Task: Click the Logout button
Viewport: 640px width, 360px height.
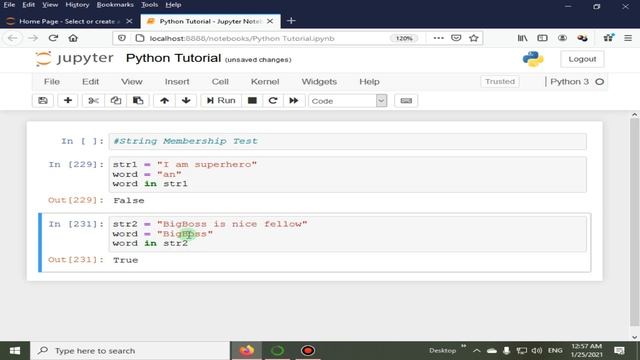Action: click(582, 59)
